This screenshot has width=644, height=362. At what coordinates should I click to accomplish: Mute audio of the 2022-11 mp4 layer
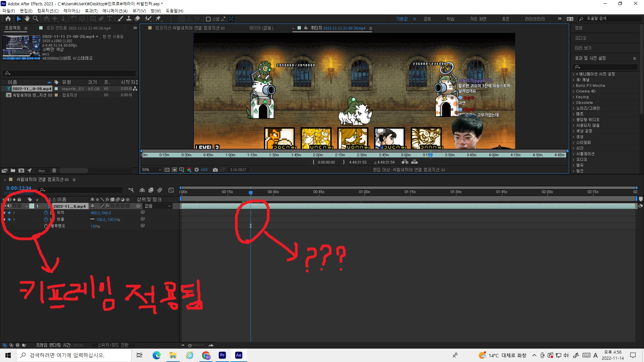point(9,206)
